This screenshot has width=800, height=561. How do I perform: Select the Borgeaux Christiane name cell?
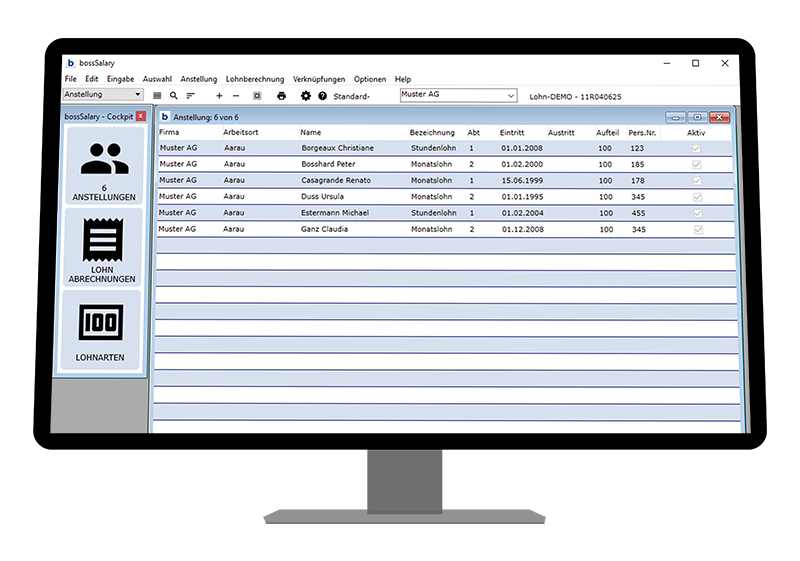point(338,148)
